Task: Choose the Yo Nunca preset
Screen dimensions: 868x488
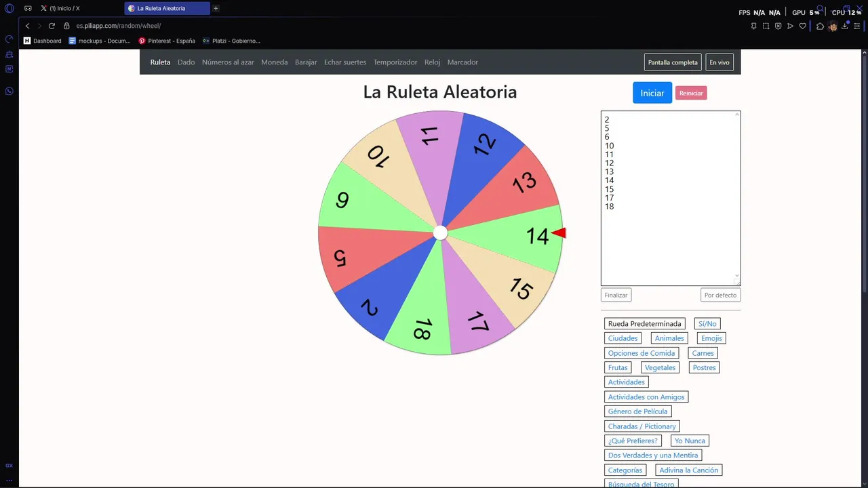Action: (690, 441)
